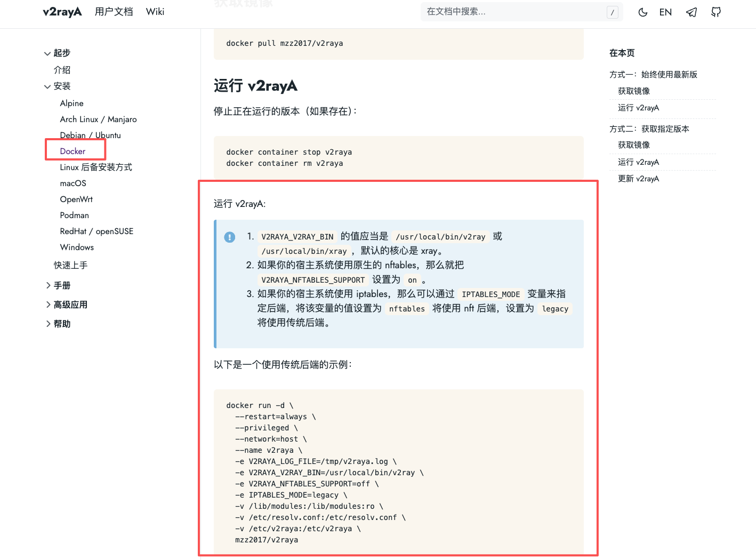The width and height of the screenshot is (756, 560).
Task: Open the Arch Linux / Manjaro page
Action: coord(98,119)
